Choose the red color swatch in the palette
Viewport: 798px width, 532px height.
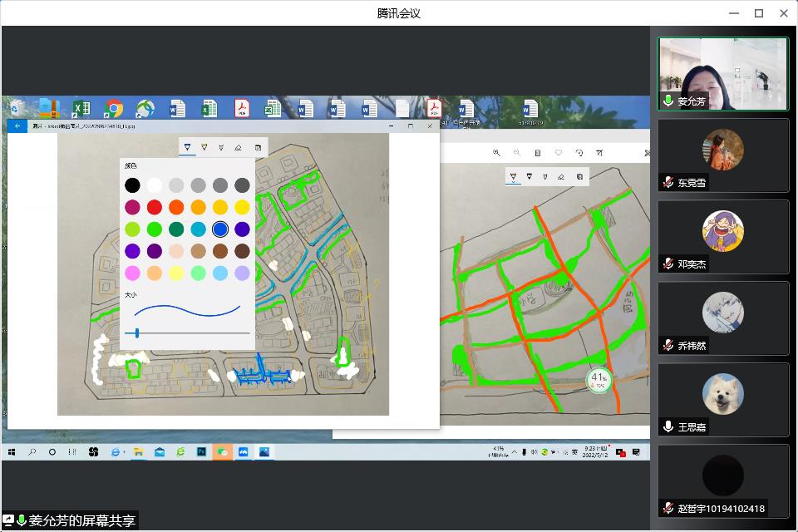pos(154,207)
